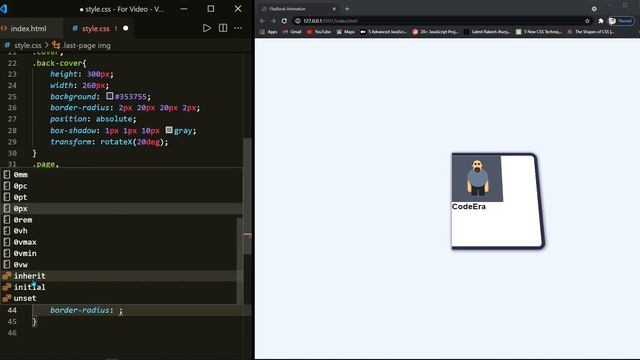
Task: Go back in the browser
Action: click(x=262, y=21)
